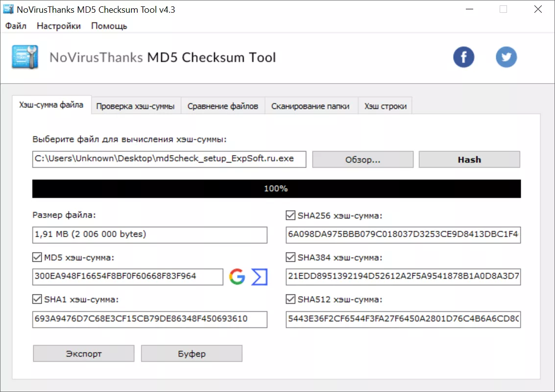Screen dimensions: 555x392
Task: Open Facebook page via the Facebook icon
Action: click(x=463, y=57)
